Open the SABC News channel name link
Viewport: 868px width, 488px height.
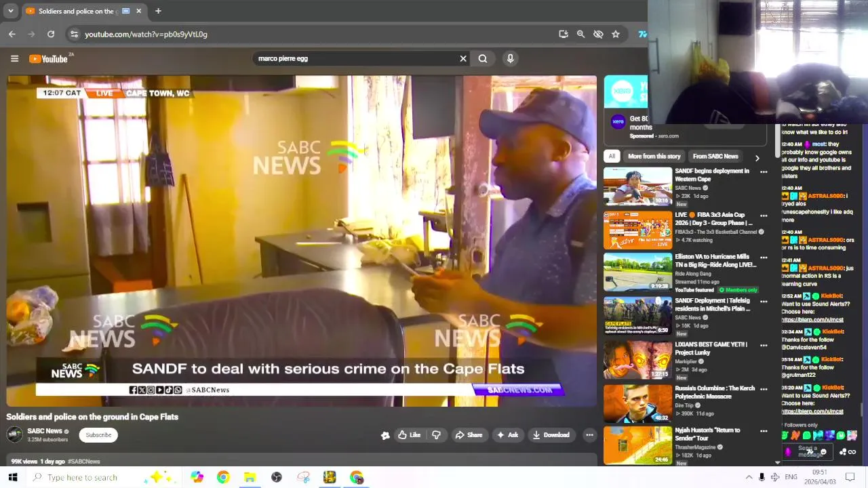coord(45,431)
